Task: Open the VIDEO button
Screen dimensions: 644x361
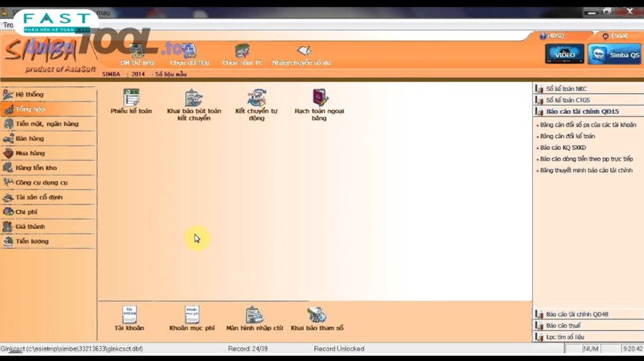Action: point(565,54)
